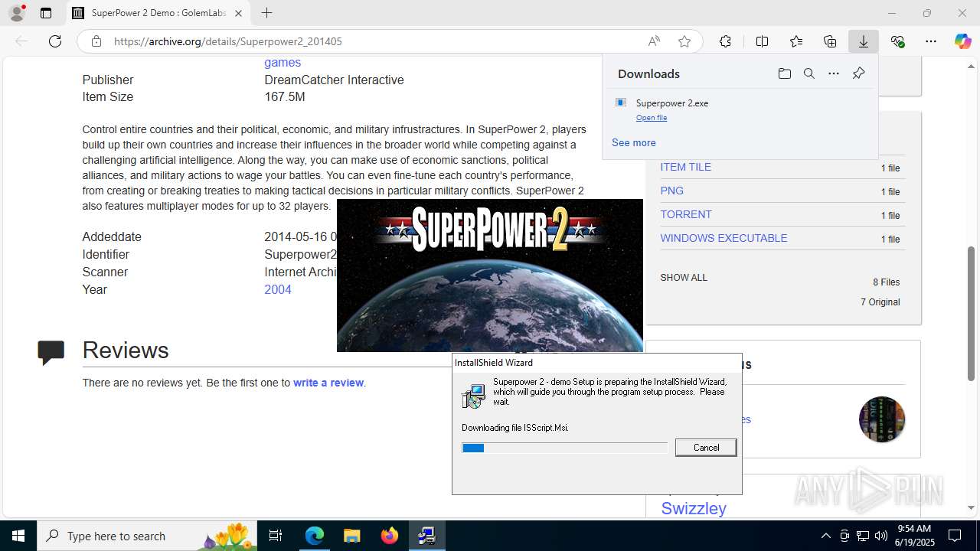Pin the Downloads panel
980x551 pixels.
tap(858, 73)
